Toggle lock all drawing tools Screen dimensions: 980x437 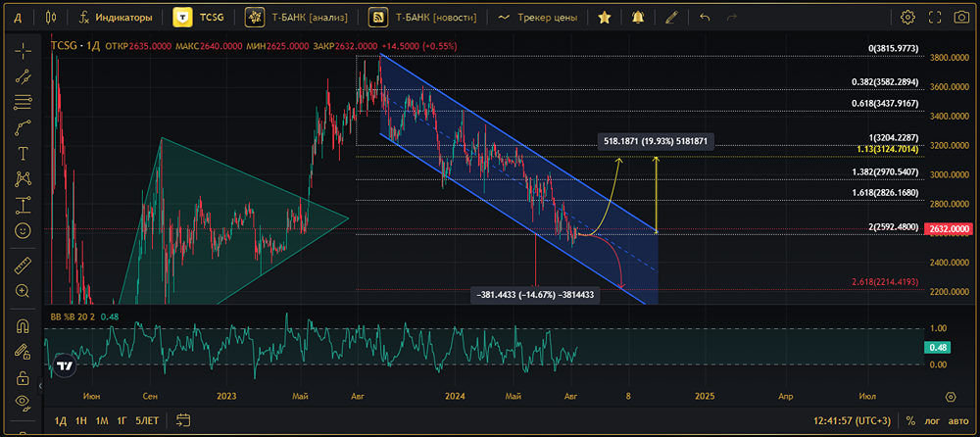coord(24,377)
